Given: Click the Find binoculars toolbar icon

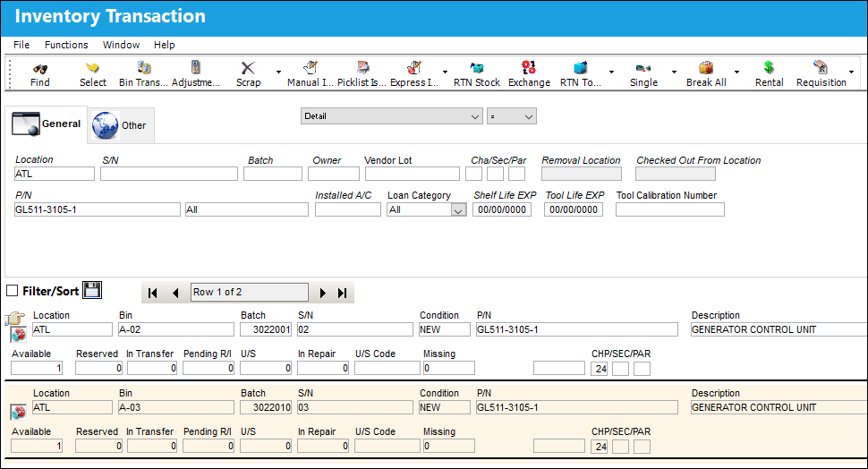Looking at the screenshot, I should (40, 69).
